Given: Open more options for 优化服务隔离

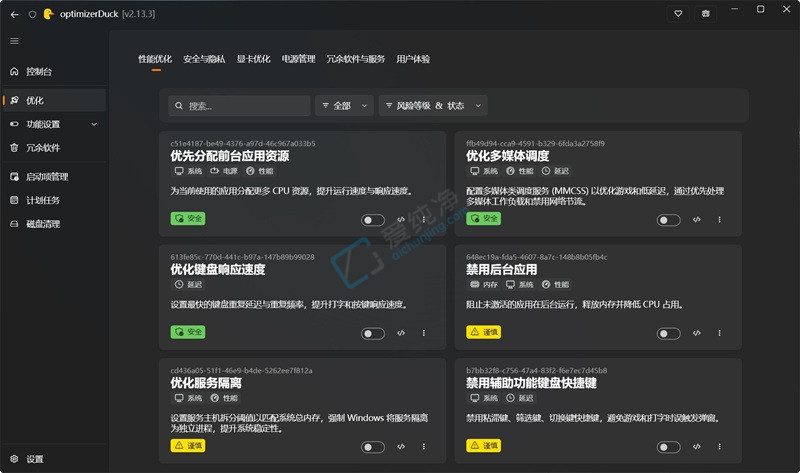Looking at the screenshot, I should coord(424,446).
